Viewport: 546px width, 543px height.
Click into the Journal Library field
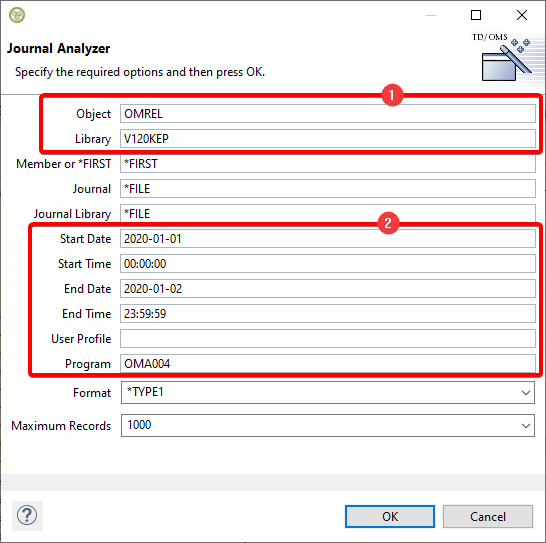tap(328, 214)
